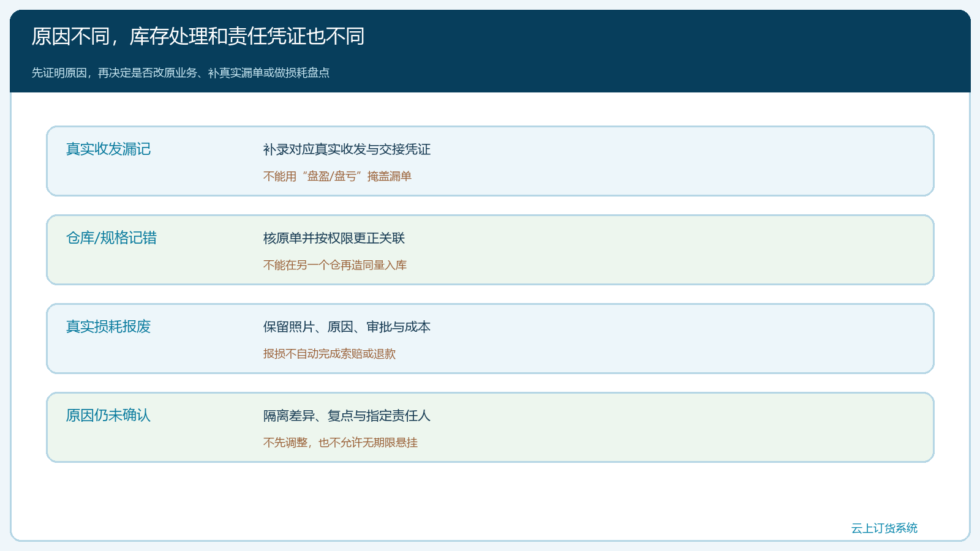Click the note 不先调整，也不允许无期限悬挂
The width and height of the screenshot is (980, 551).
point(341,443)
